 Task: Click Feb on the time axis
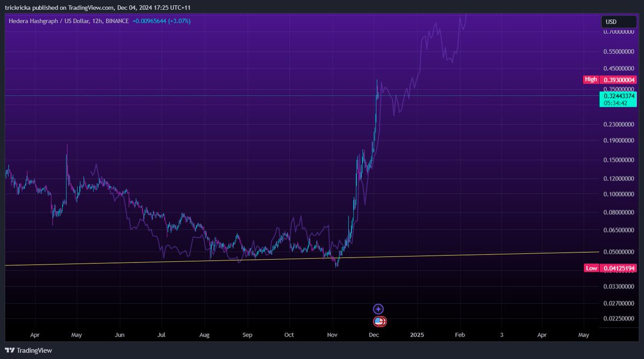point(459,334)
